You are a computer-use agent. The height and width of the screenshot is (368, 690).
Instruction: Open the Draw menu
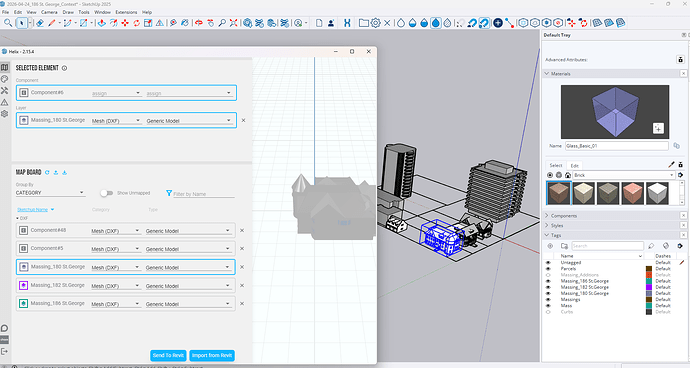(68, 12)
